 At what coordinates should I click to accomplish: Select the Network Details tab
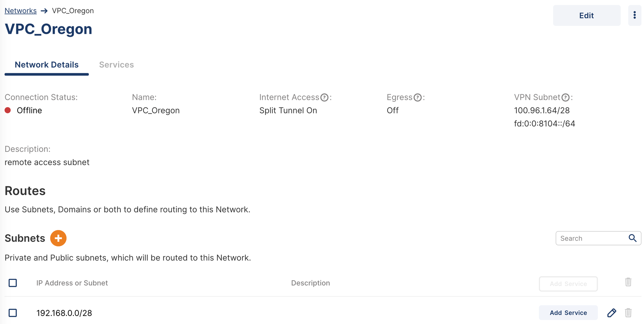point(47,65)
